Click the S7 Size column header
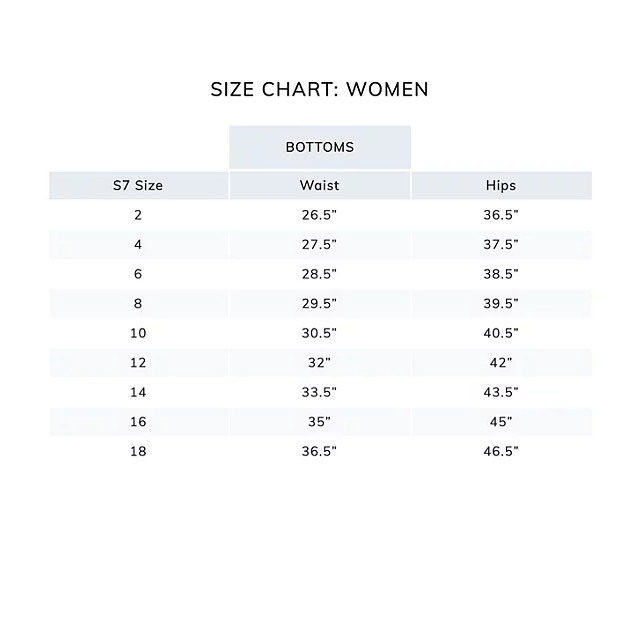The image size is (636, 641). click(138, 186)
